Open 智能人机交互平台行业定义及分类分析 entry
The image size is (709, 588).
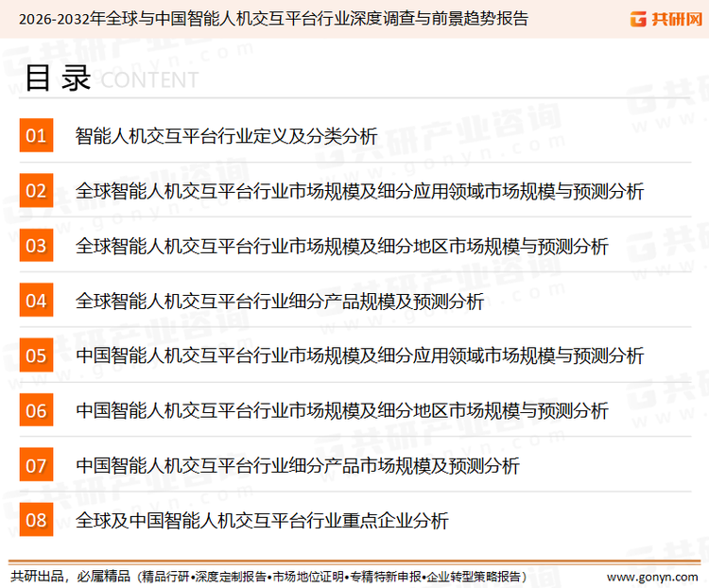pyautogui.click(x=227, y=136)
